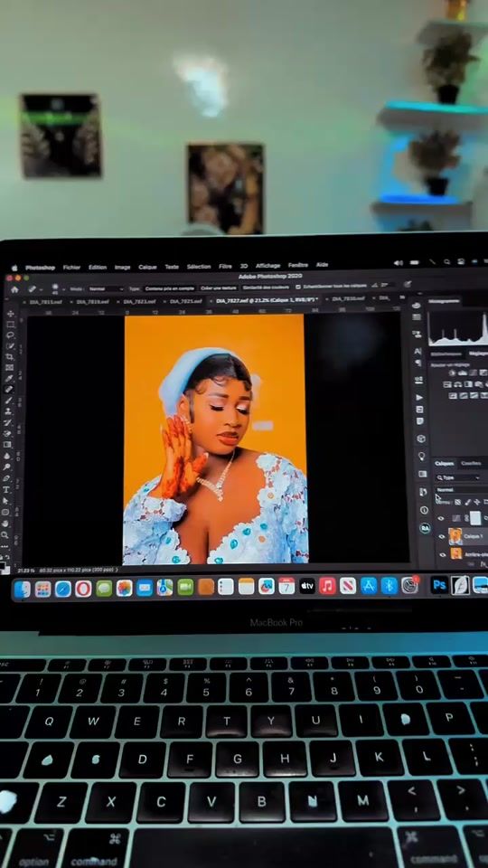Open the Filtre menu

click(225, 266)
